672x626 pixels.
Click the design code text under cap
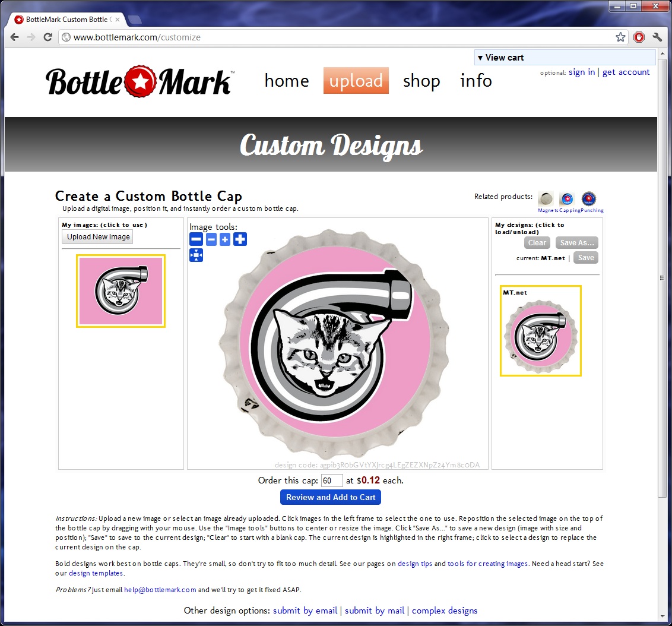377,465
